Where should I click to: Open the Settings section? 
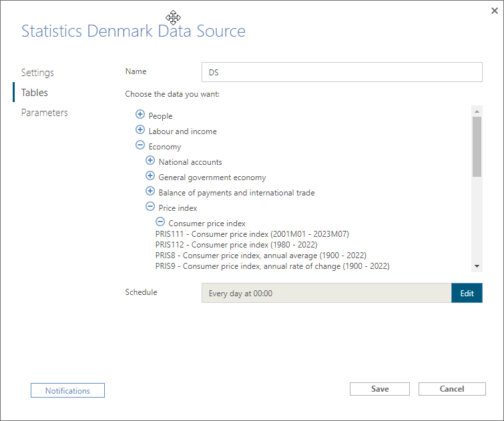[37, 73]
